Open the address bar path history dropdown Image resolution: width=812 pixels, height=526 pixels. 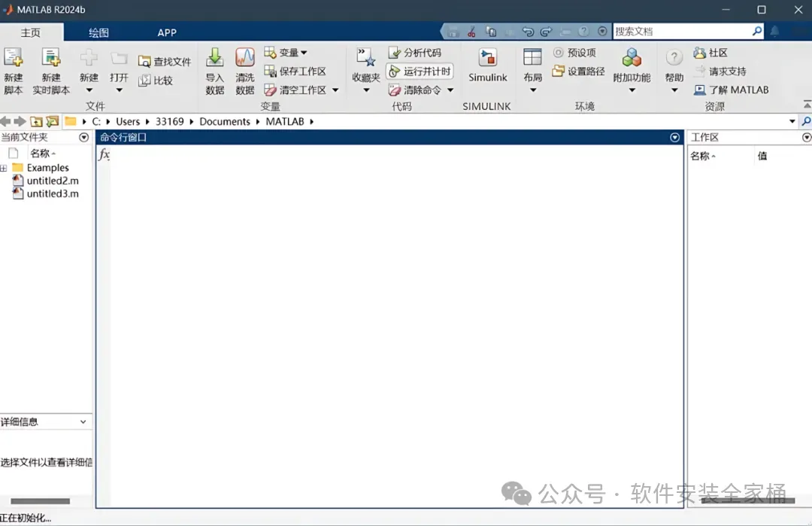tap(792, 121)
